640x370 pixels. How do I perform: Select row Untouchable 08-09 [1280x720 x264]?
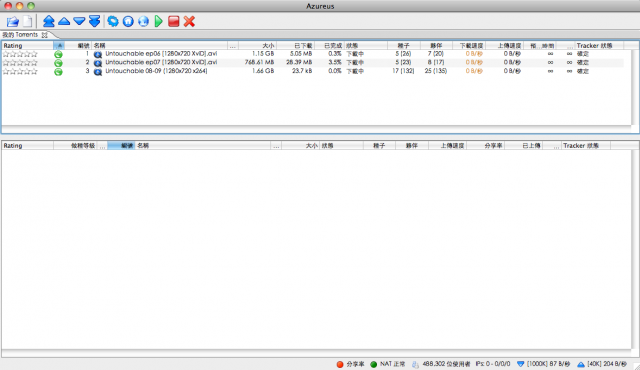(x=313, y=71)
